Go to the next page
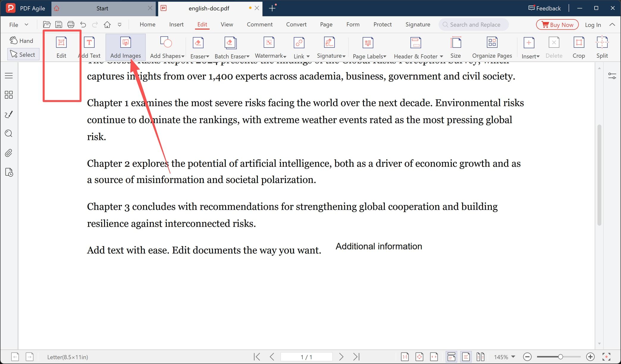The width and height of the screenshot is (621, 364). coord(341,357)
